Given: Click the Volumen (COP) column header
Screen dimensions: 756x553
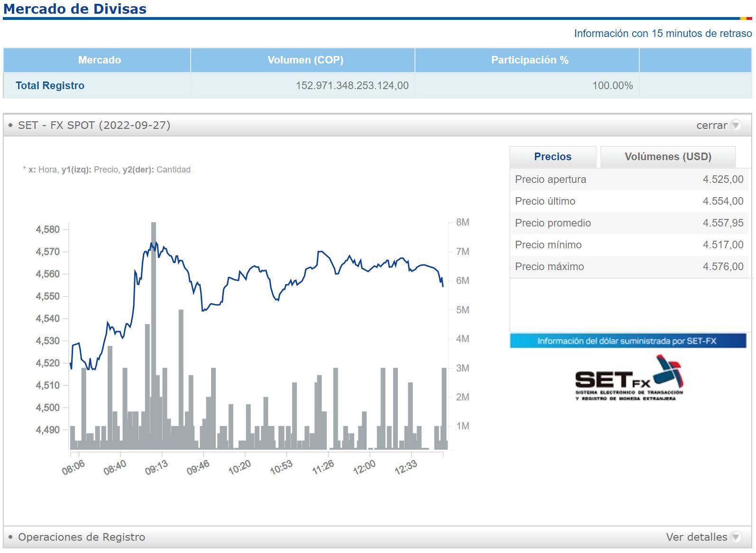Looking at the screenshot, I should [305, 60].
